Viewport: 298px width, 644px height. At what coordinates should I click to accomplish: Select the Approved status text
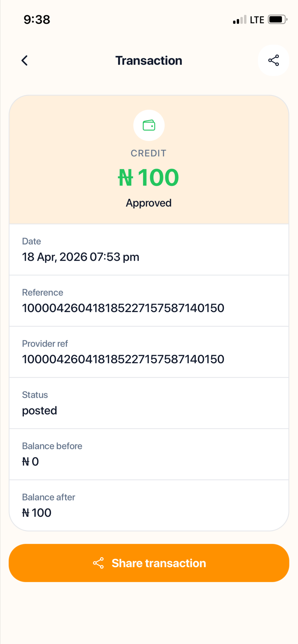pyautogui.click(x=149, y=203)
